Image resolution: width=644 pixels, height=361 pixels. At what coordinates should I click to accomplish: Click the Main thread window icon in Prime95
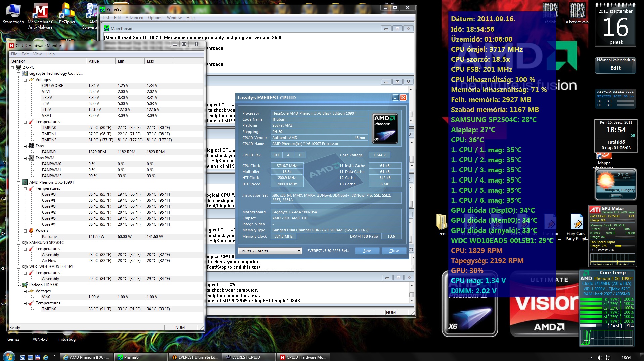click(107, 29)
